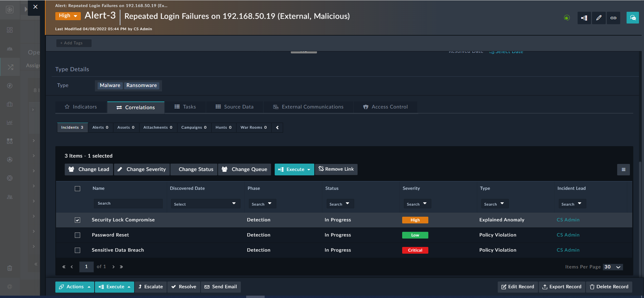Open the Actions menu button
Image resolution: width=644 pixels, height=298 pixels.
click(x=74, y=287)
